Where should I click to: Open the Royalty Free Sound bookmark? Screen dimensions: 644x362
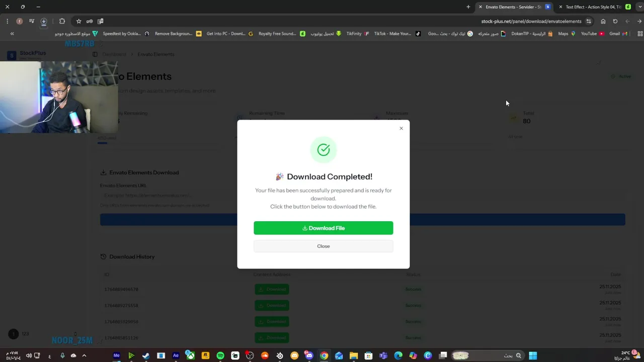(281, 34)
